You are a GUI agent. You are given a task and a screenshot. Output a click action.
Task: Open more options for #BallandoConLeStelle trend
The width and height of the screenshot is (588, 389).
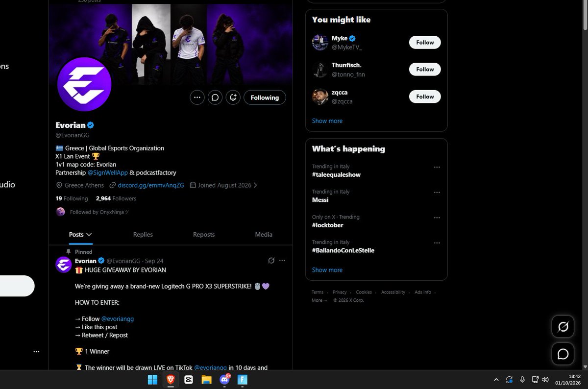(x=437, y=243)
